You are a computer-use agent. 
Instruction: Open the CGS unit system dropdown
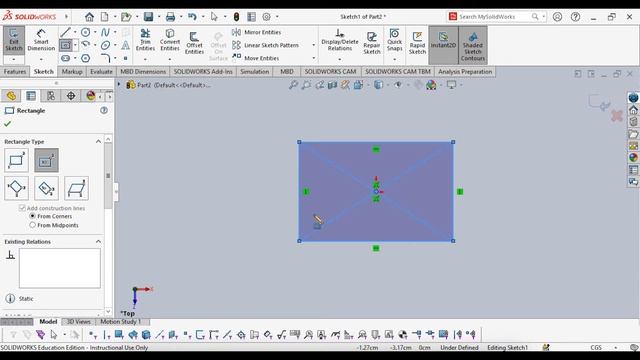616,347
